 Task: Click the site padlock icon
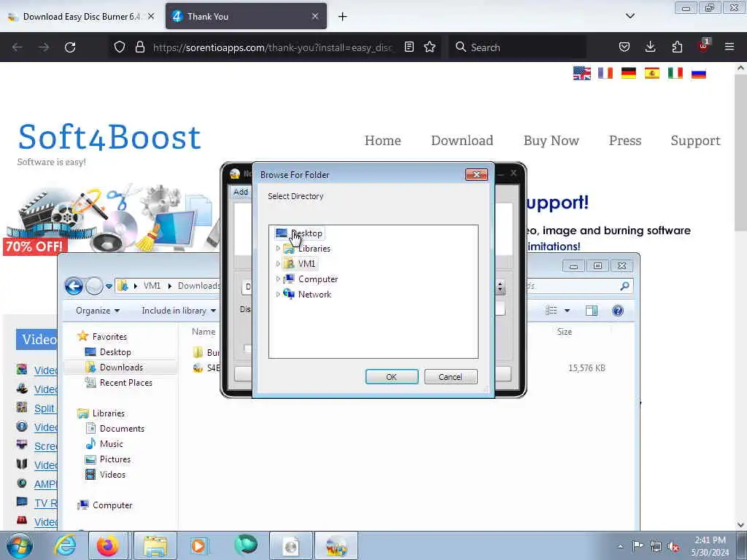[x=139, y=47]
